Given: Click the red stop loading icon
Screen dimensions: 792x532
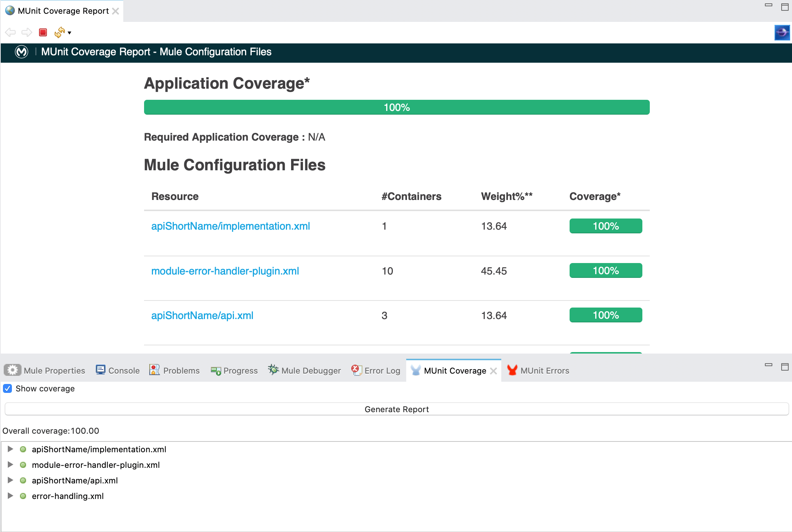Looking at the screenshot, I should tap(43, 33).
